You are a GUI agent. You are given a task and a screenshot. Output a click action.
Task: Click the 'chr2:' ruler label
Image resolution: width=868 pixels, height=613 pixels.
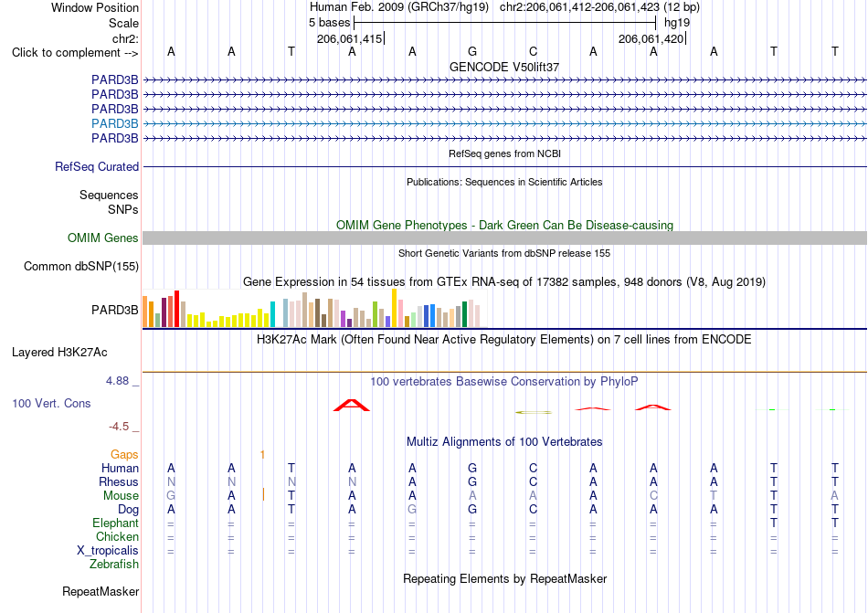click(x=125, y=38)
